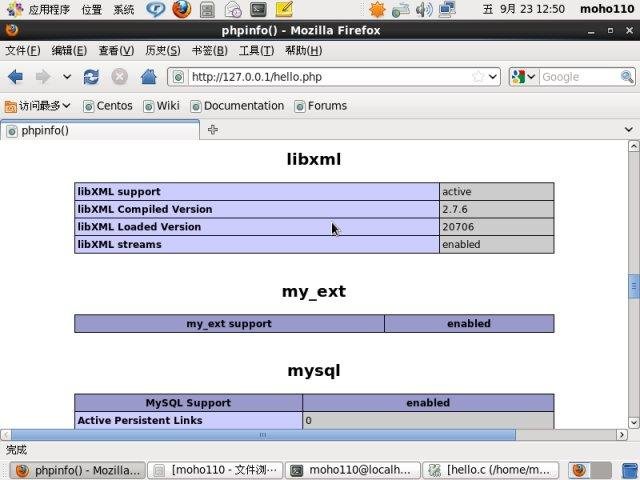Open the 编辑(E) menu
The image size is (640, 480).
pos(69,51)
